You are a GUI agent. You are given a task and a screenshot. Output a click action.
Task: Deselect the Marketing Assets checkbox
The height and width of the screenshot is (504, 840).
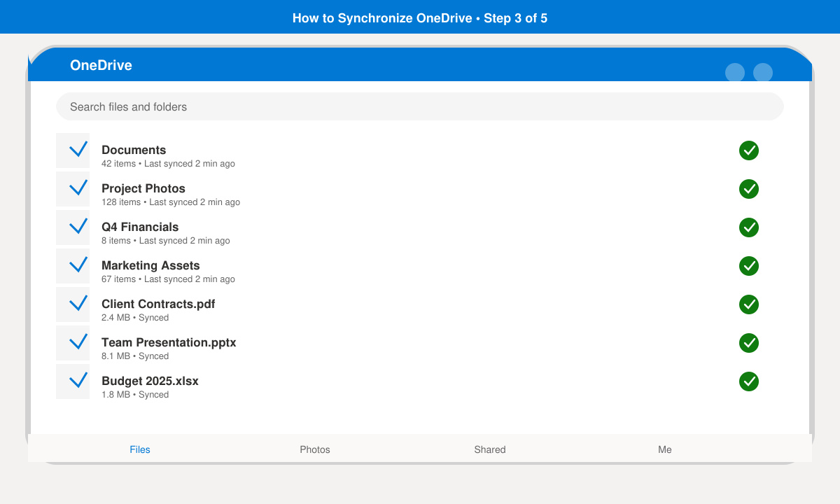click(x=73, y=266)
